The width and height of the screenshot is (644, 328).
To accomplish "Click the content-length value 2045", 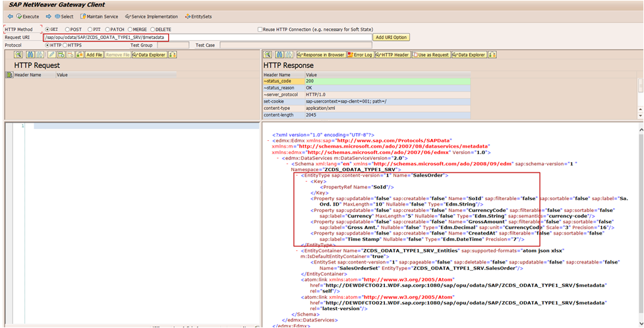I will click(x=311, y=115).
